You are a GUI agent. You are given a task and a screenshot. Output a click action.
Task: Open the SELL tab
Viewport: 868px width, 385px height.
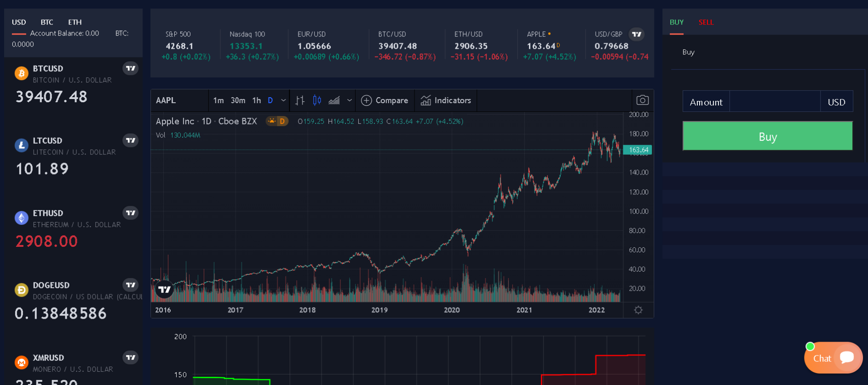point(706,22)
